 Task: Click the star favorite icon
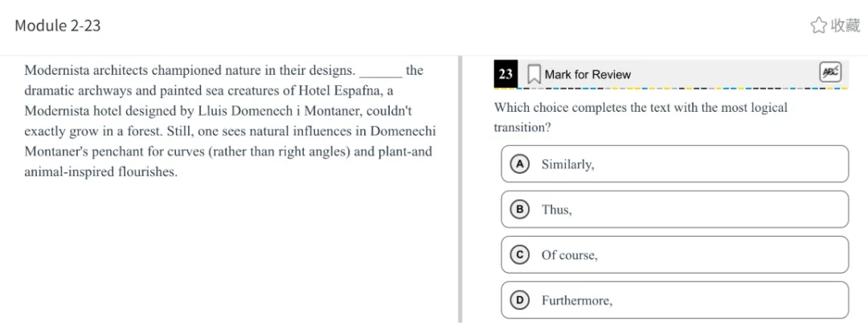818,26
